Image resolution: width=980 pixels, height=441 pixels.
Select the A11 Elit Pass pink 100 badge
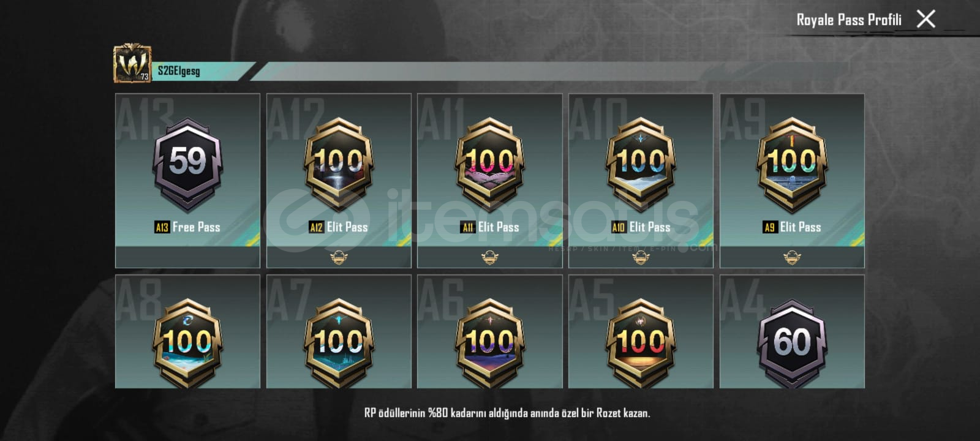tap(489, 164)
